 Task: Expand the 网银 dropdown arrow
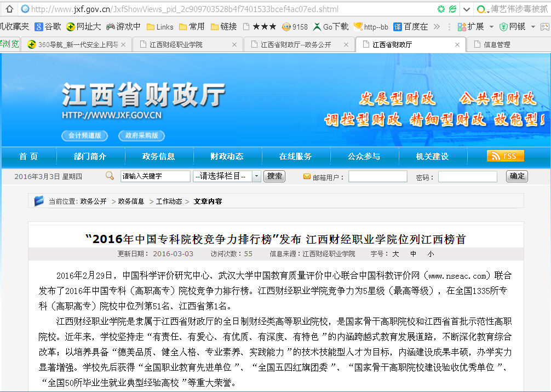pyautogui.click(x=533, y=26)
